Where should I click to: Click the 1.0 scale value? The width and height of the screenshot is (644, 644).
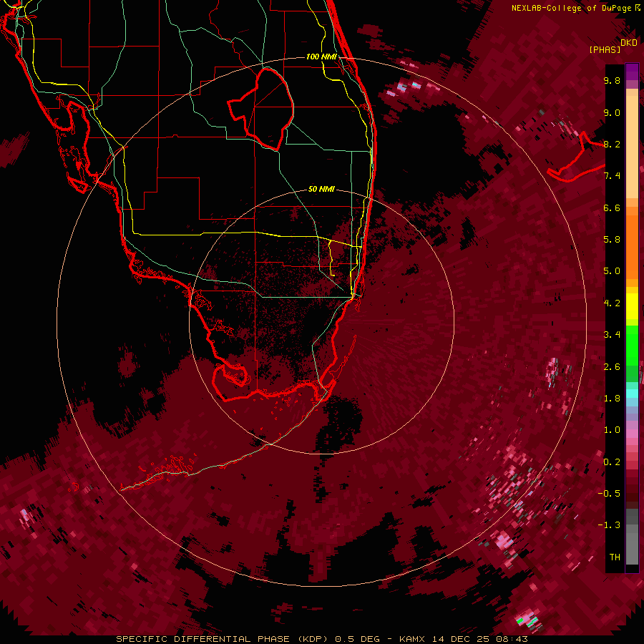click(x=612, y=430)
